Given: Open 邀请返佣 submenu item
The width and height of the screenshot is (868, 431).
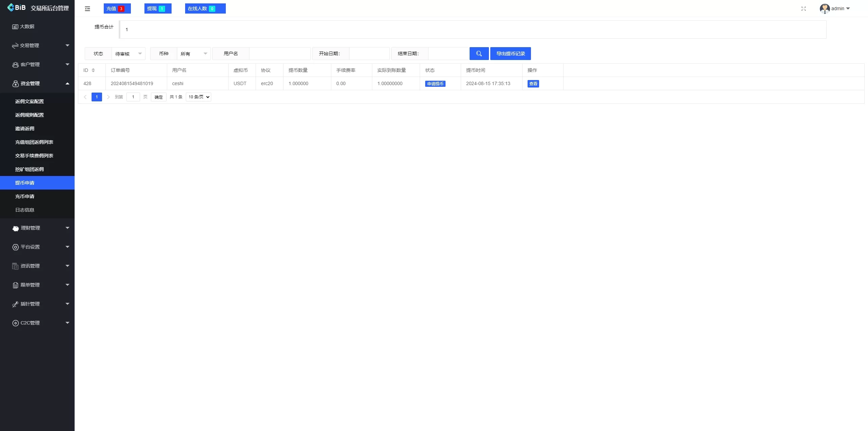Looking at the screenshot, I should tap(25, 129).
